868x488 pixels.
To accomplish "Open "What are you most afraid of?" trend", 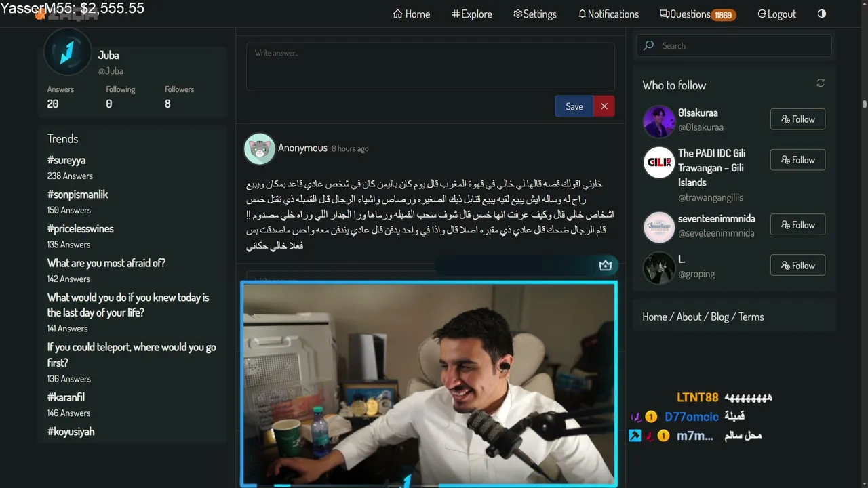I will point(106,263).
